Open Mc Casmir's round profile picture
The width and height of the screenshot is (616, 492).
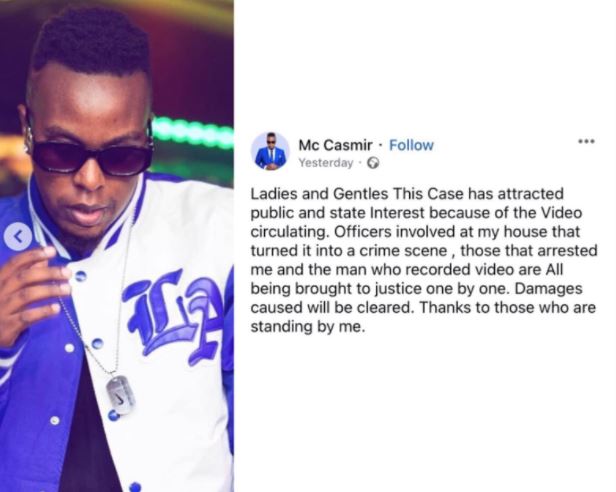pyautogui.click(x=270, y=151)
